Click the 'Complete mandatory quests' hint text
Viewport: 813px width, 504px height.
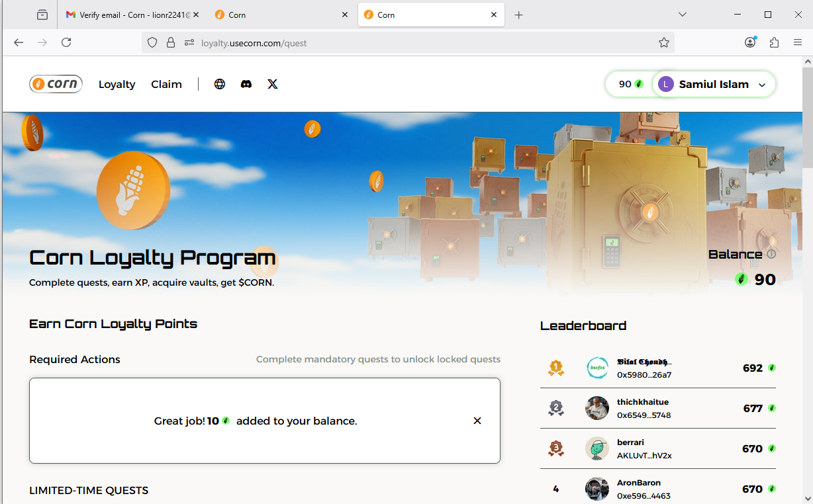point(378,359)
